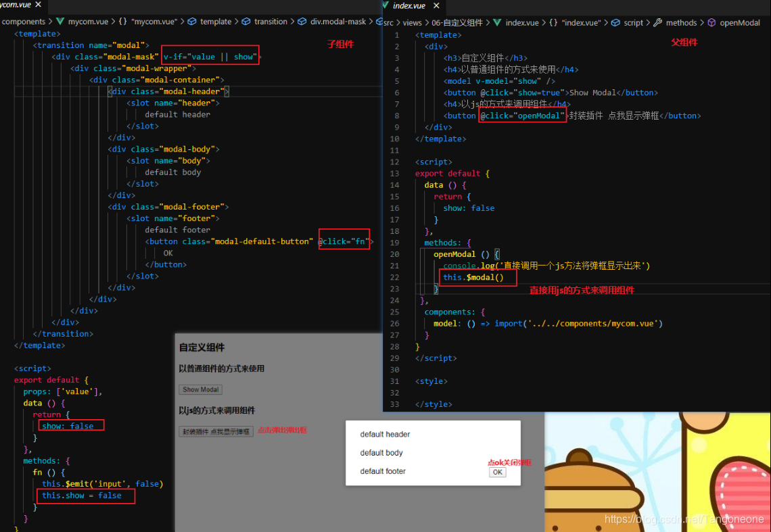The height and width of the screenshot is (532, 771).
Task: Click the model v-model="show" line in index.vue
Action: click(499, 81)
